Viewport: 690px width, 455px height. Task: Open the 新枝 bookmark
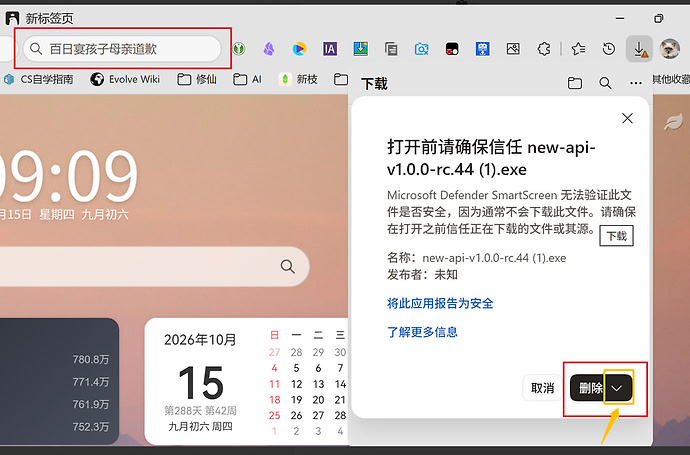pyautogui.click(x=298, y=79)
